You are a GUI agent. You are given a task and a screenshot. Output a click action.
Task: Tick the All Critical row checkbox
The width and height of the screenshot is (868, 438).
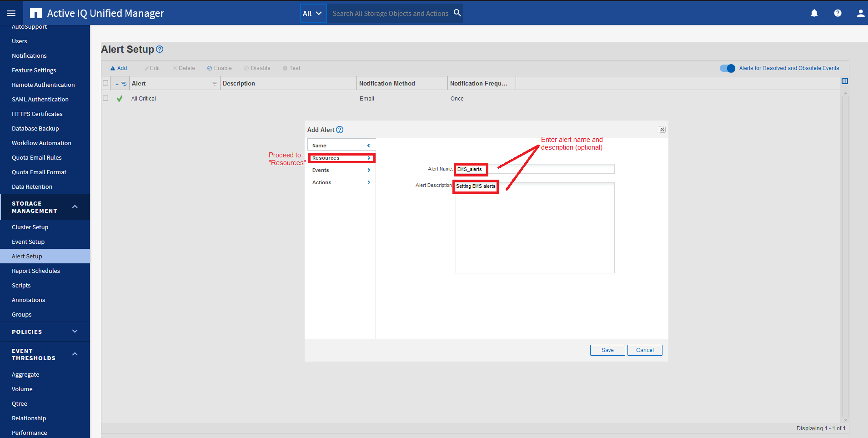point(105,98)
